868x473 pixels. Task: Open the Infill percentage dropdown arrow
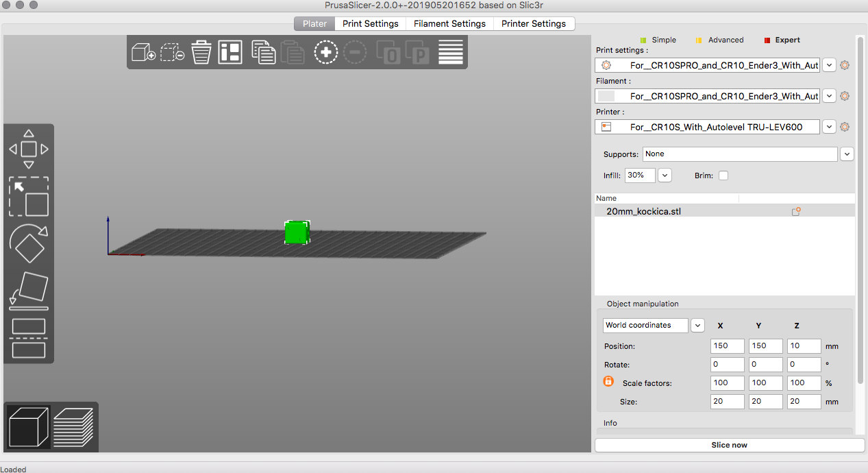665,175
